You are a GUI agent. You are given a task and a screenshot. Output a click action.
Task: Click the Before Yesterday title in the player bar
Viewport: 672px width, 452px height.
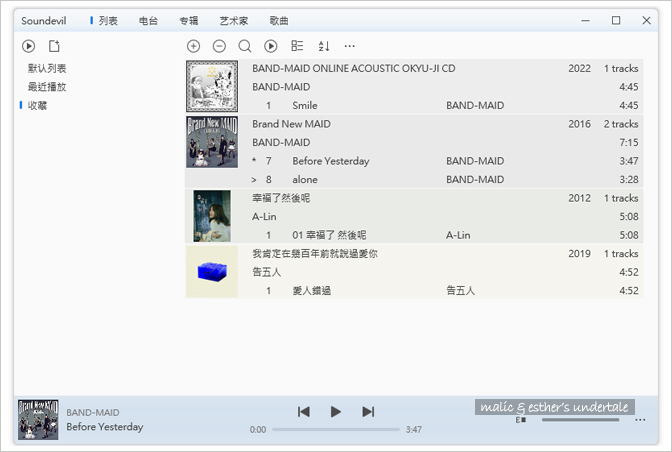(105, 427)
